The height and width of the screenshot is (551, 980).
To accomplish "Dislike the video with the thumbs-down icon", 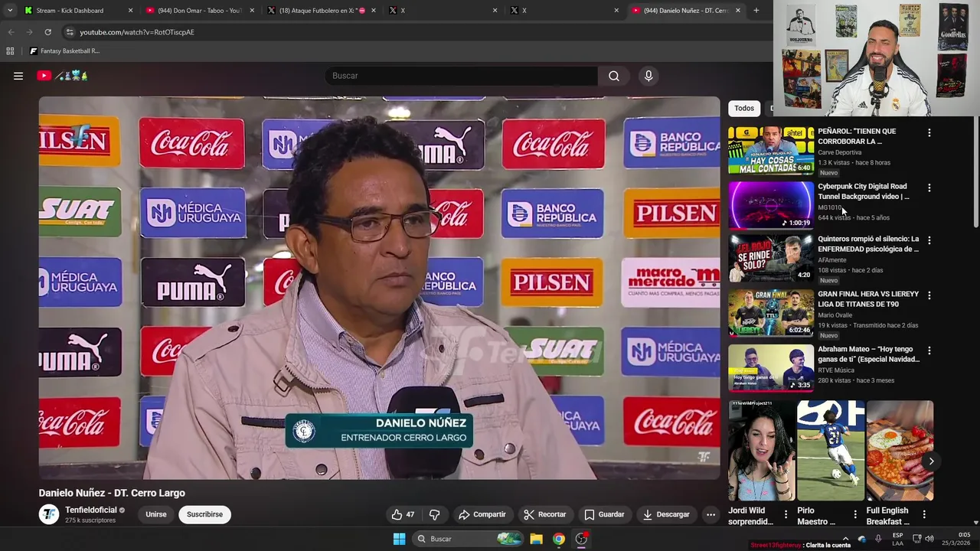I will click(434, 514).
